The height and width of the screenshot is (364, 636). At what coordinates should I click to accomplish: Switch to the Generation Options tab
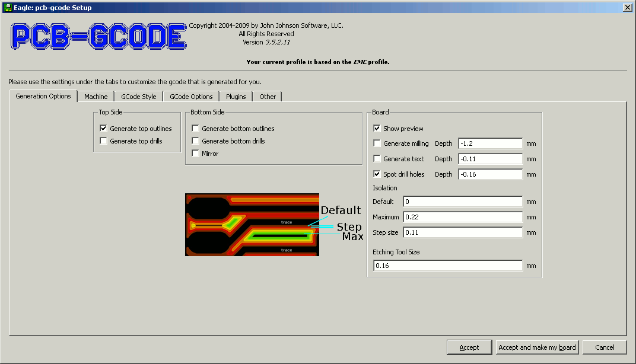pyautogui.click(x=43, y=96)
